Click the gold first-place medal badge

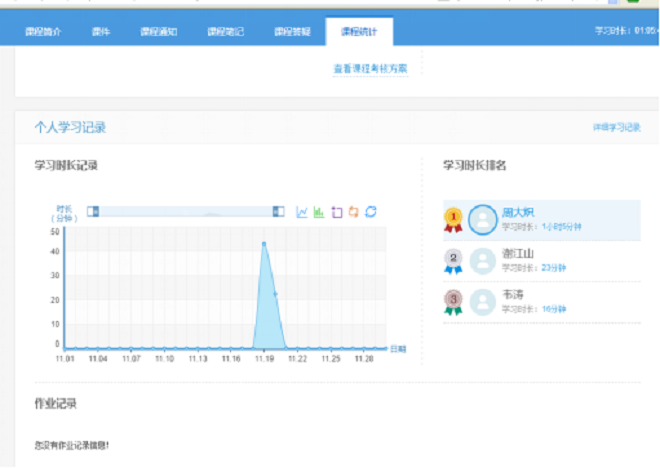click(x=454, y=219)
